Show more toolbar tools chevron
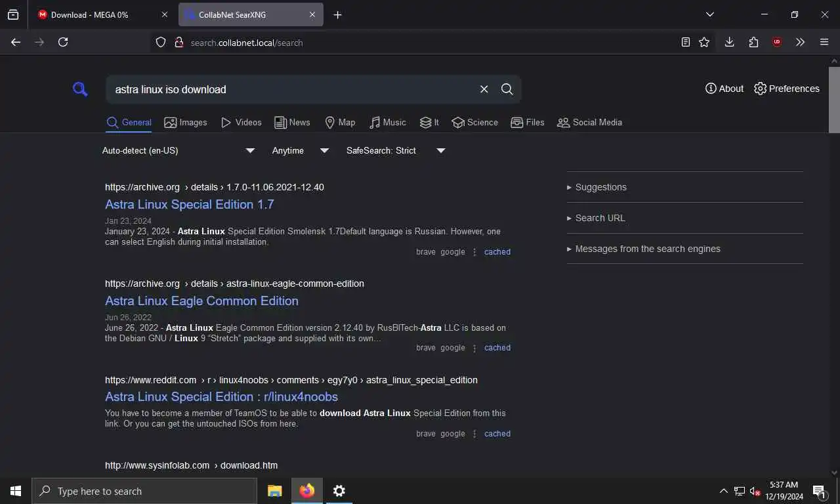This screenshot has height=504, width=840. [x=800, y=42]
